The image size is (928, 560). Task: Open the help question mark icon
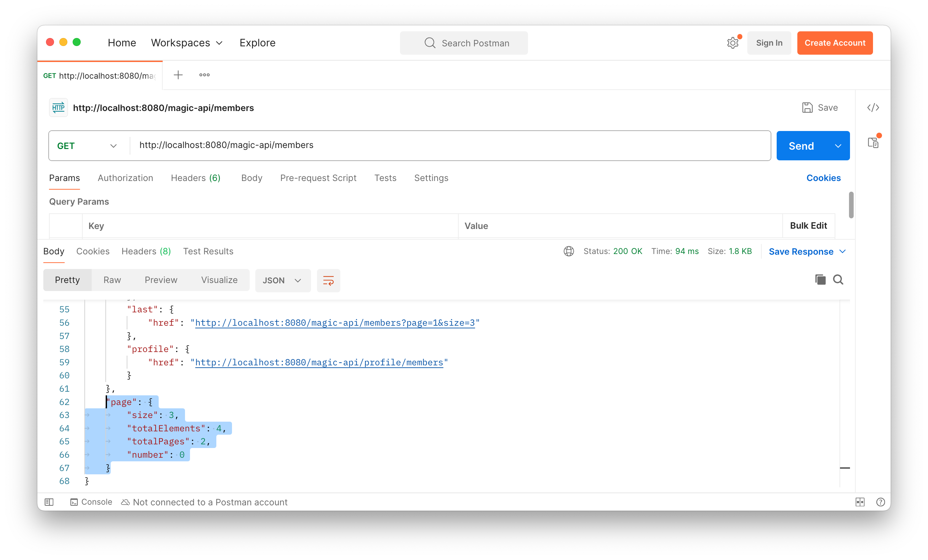point(880,502)
